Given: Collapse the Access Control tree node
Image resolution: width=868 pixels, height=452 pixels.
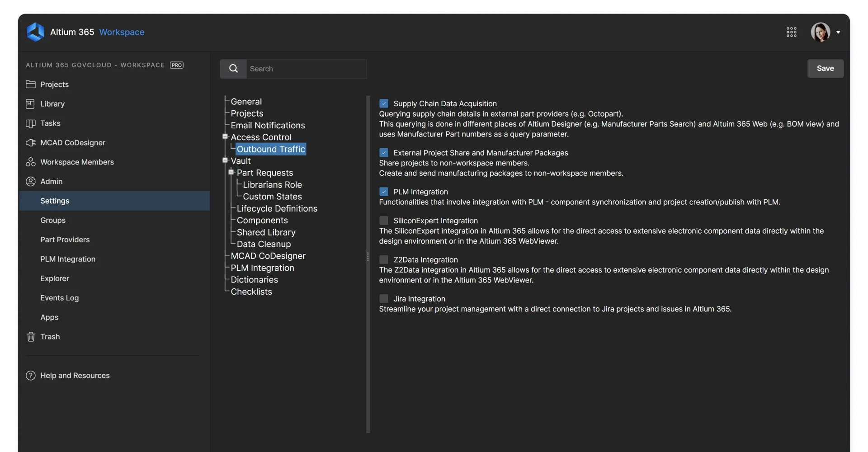Looking at the screenshot, I should point(225,137).
